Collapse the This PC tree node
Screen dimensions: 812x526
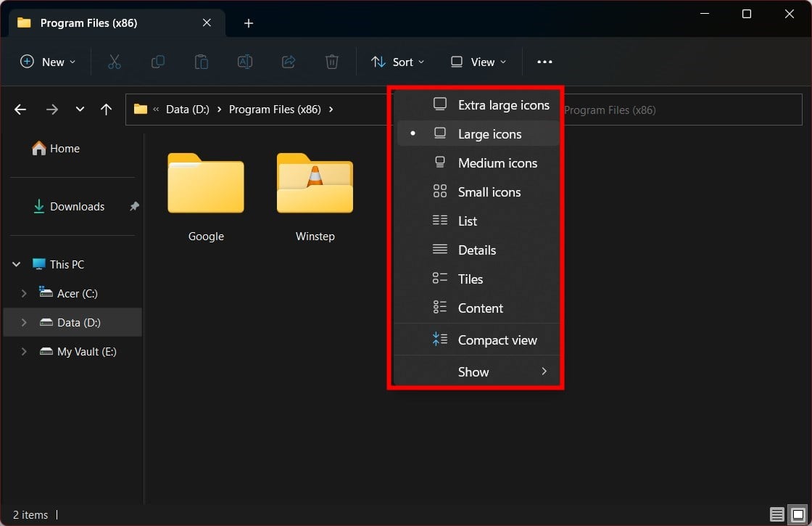tap(17, 264)
